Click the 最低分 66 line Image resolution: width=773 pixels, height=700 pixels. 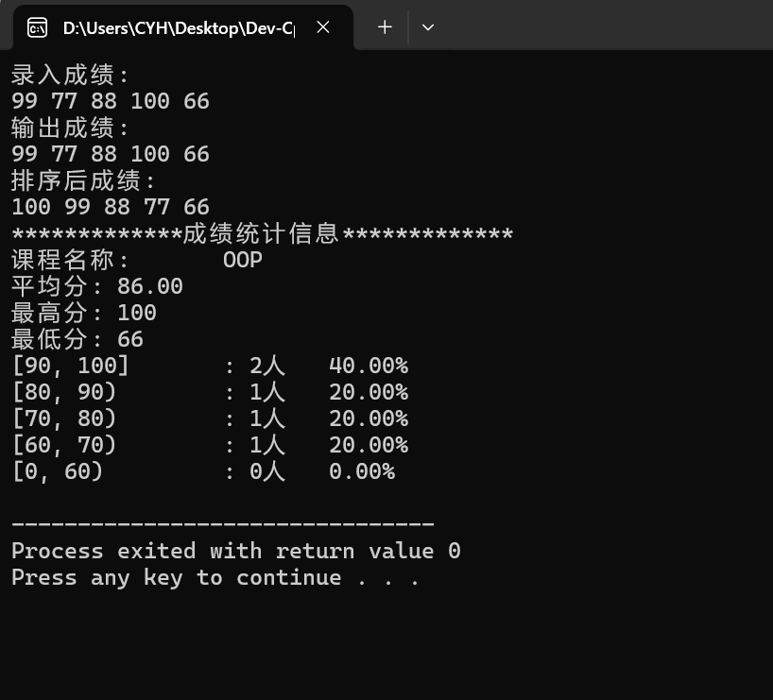pos(77,340)
